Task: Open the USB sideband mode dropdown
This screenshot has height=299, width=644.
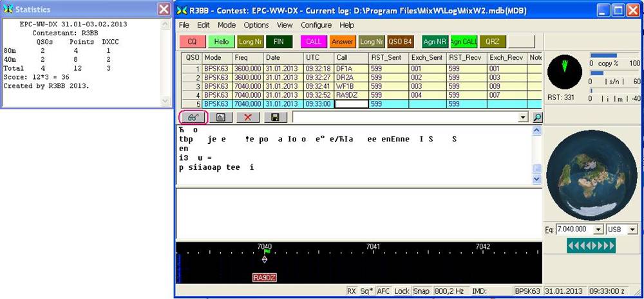Action: point(632,230)
